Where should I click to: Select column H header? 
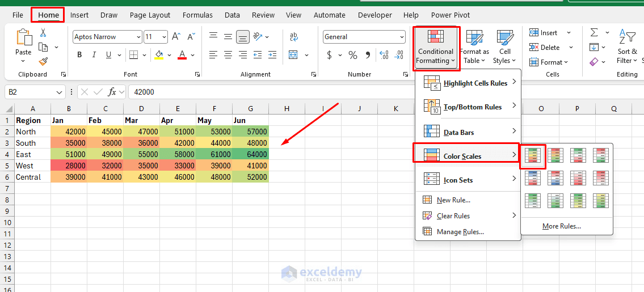click(x=287, y=109)
